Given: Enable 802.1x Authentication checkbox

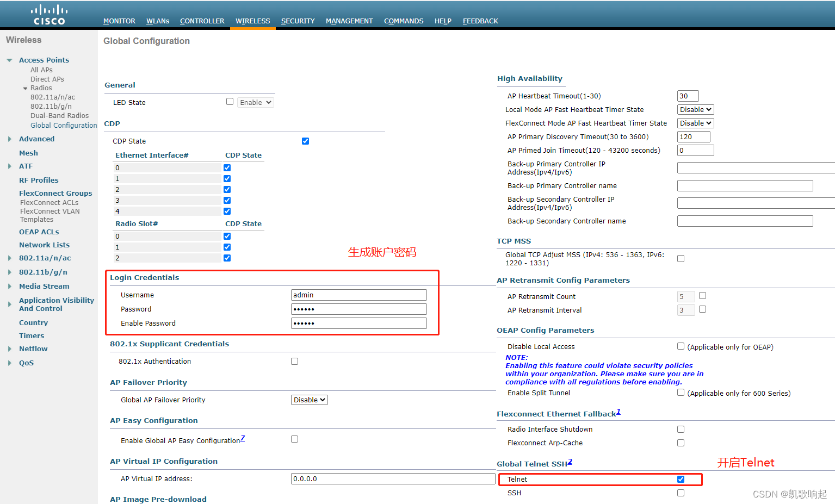Looking at the screenshot, I should tap(294, 362).
